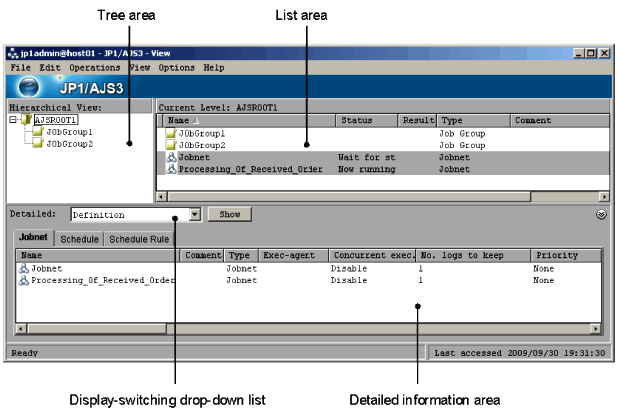Image resolution: width=617 pixels, height=416 pixels.
Task: Click the AJSROOT1 root folder icon
Action: coord(26,119)
